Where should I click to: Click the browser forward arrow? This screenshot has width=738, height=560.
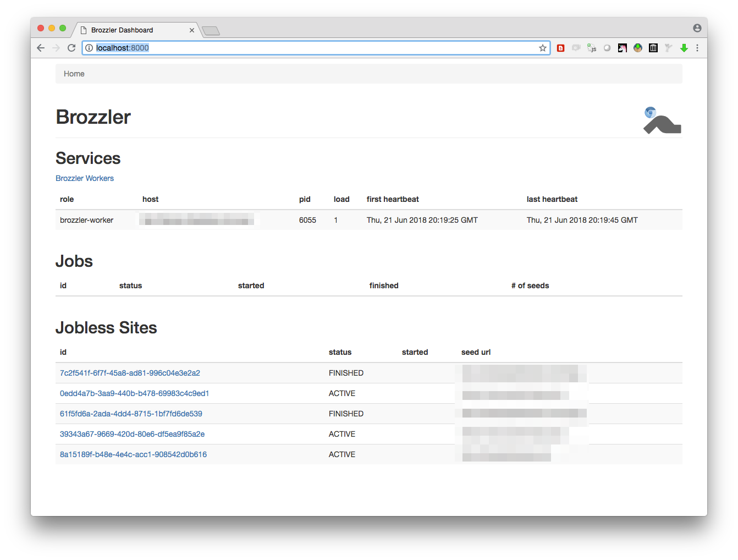56,48
